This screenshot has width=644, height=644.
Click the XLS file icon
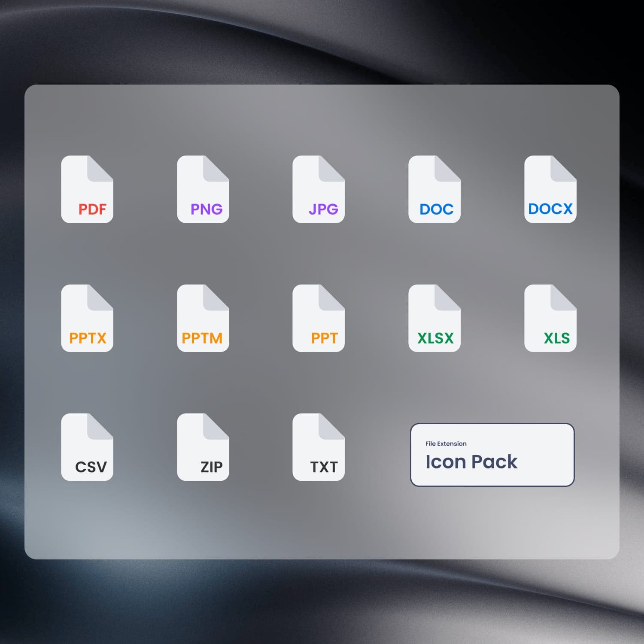[x=550, y=319]
